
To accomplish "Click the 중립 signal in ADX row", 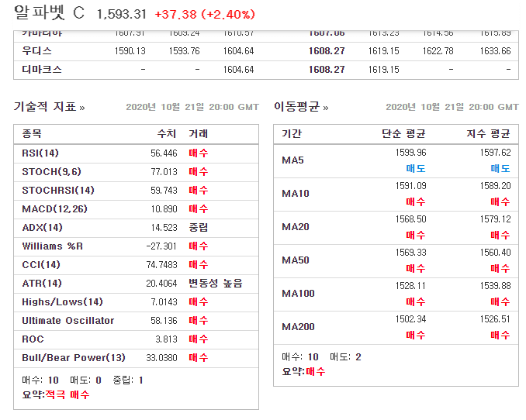I will coord(199,228).
